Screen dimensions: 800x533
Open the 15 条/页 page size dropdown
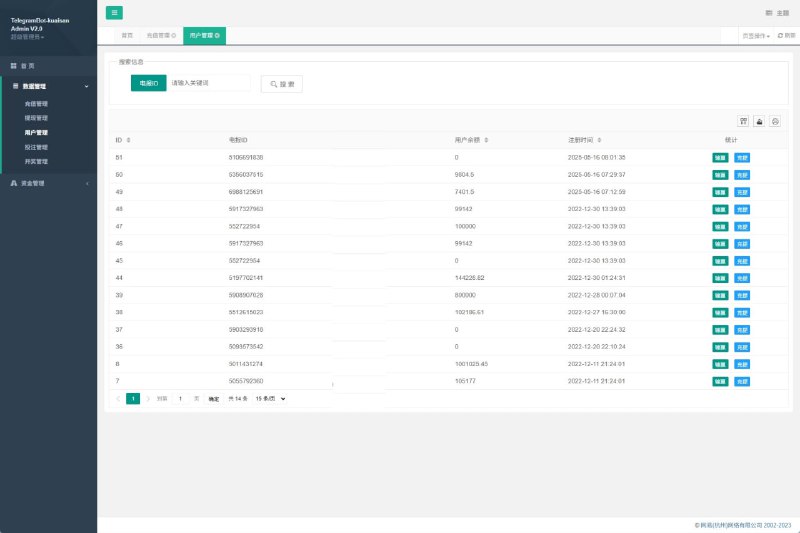pyautogui.click(x=270, y=399)
